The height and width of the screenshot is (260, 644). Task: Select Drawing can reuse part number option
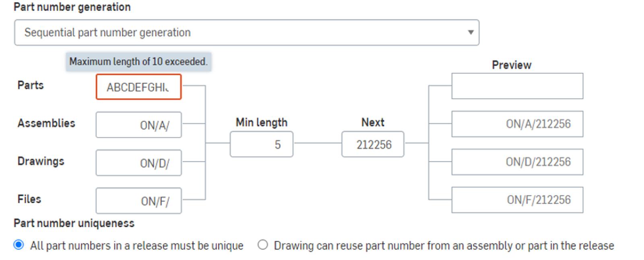[263, 245]
